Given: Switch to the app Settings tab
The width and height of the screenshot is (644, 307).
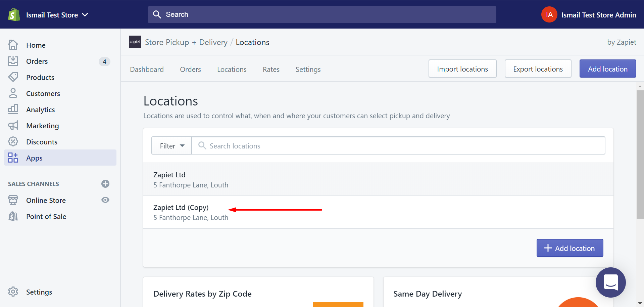Looking at the screenshot, I should click(x=308, y=69).
